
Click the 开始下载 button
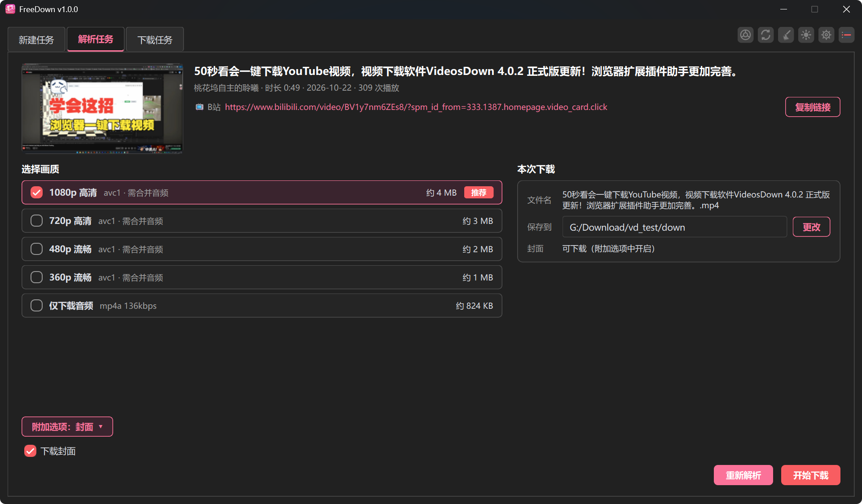[811, 475]
